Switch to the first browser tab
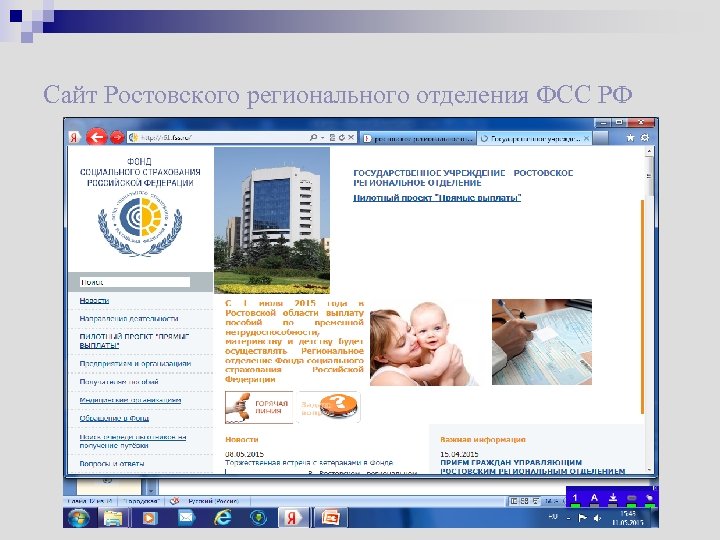Viewport: 720px width, 540px height. [417, 138]
